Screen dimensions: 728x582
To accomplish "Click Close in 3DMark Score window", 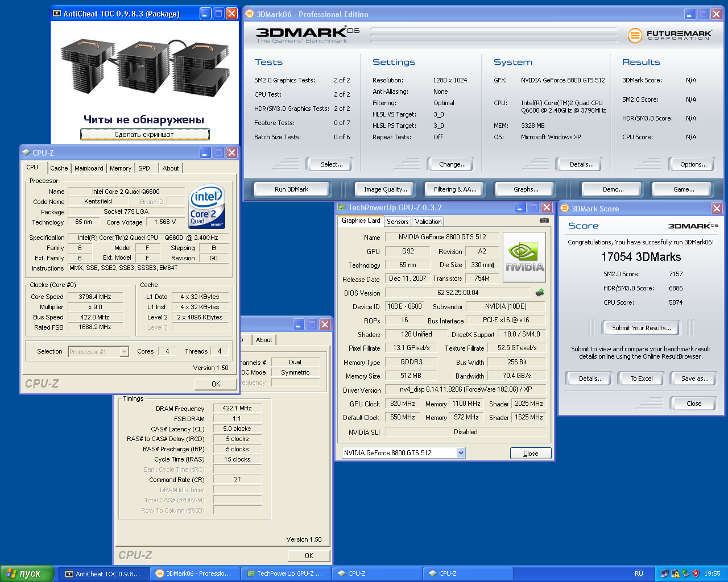I will pyautogui.click(x=694, y=404).
